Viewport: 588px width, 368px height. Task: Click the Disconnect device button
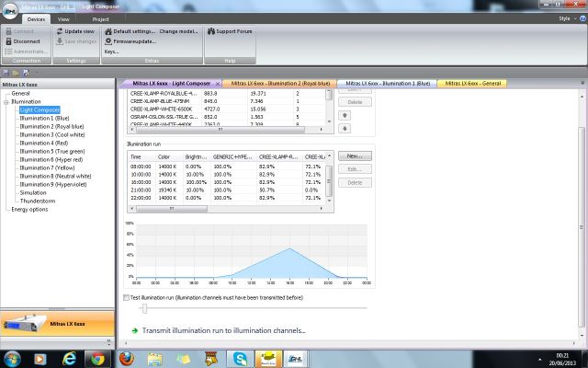(x=27, y=41)
